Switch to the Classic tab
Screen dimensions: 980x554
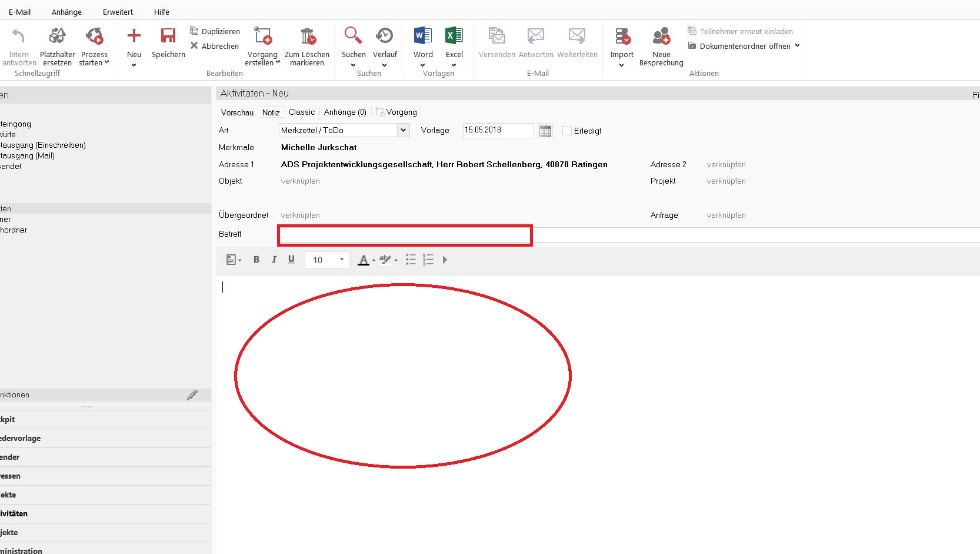[302, 112]
